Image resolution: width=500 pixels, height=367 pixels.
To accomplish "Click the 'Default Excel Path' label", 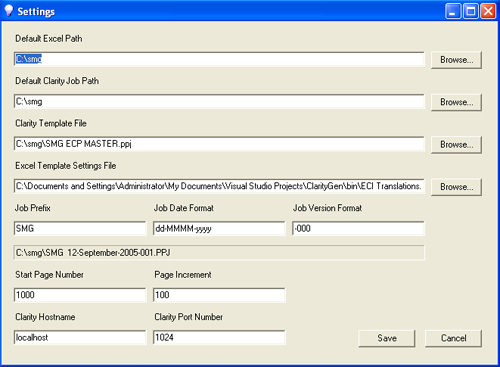I will pos(49,39).
